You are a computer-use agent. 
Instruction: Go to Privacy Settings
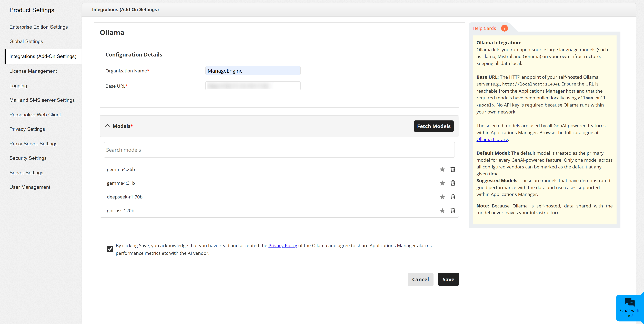click(x=27, y=129)
